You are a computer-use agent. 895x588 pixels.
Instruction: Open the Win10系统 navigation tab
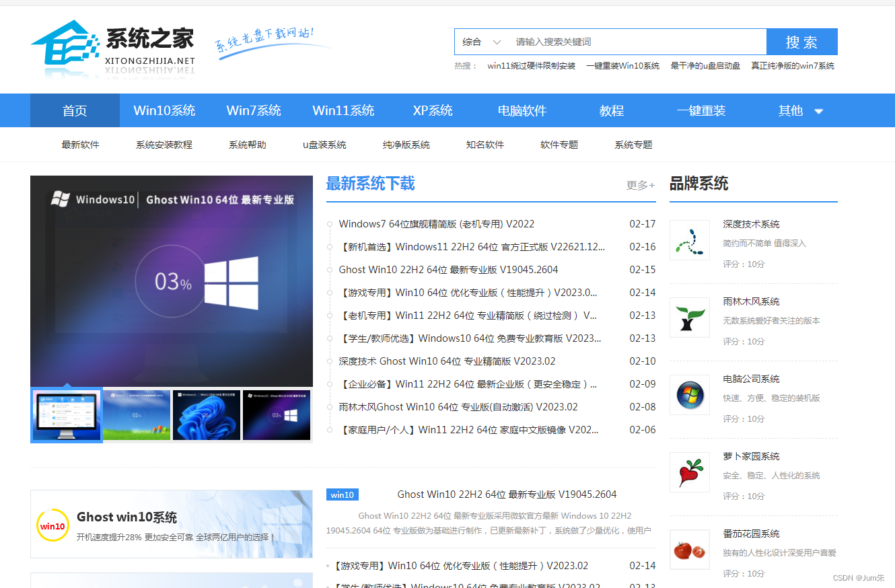(x=164, y=110)
